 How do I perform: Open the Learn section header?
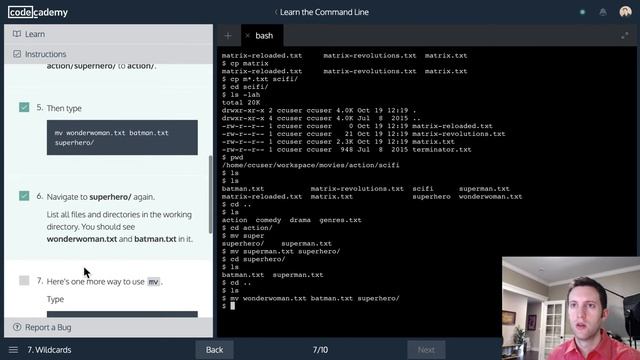(108, 34)
